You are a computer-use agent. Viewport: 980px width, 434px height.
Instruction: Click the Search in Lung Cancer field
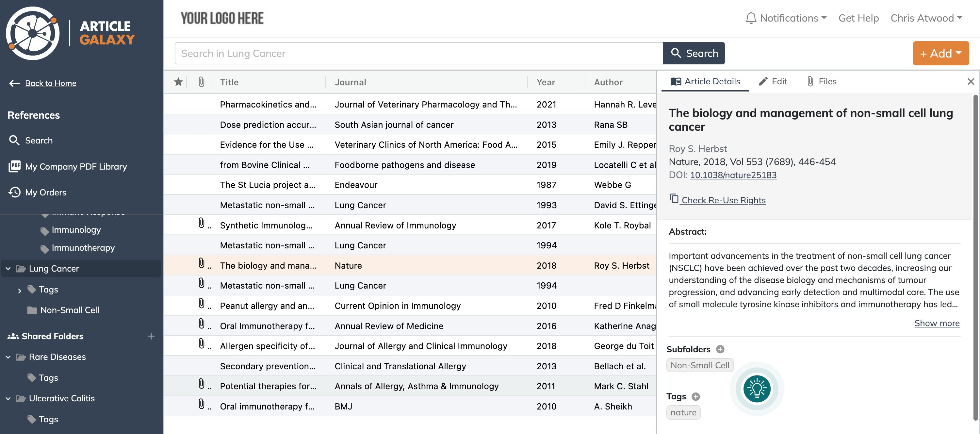(419, 53)
